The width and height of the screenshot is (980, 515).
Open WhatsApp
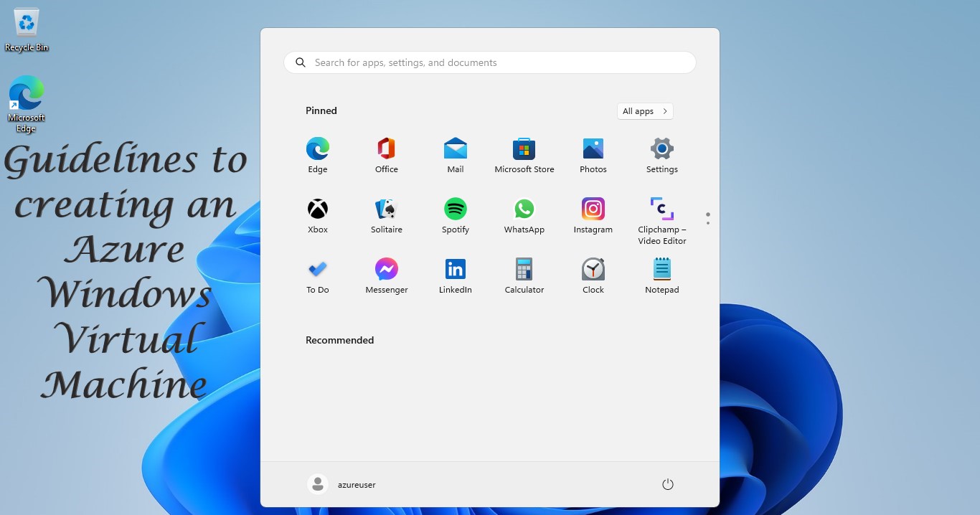click(x=524, y=215)
